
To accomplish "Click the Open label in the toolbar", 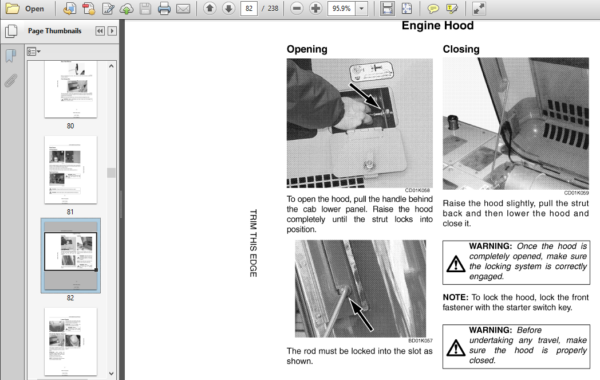I will [x=34, y=8].
